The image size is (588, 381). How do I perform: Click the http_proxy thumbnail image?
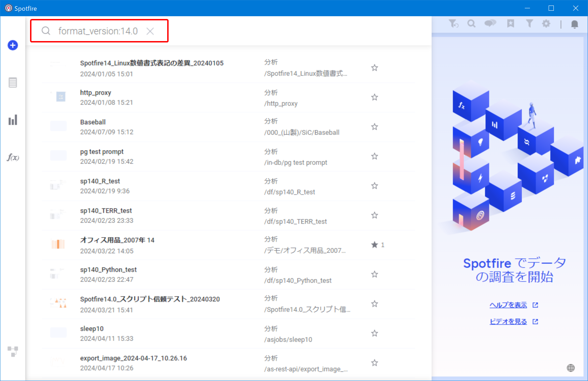[58, 97]
